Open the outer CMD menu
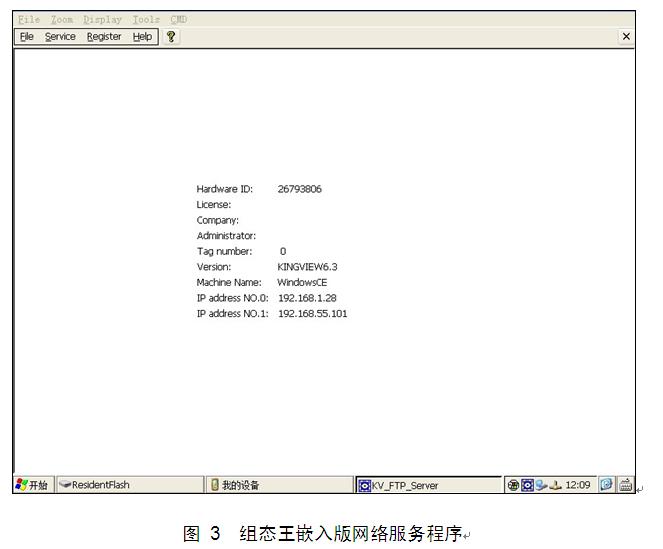 [x=179, y=19]
